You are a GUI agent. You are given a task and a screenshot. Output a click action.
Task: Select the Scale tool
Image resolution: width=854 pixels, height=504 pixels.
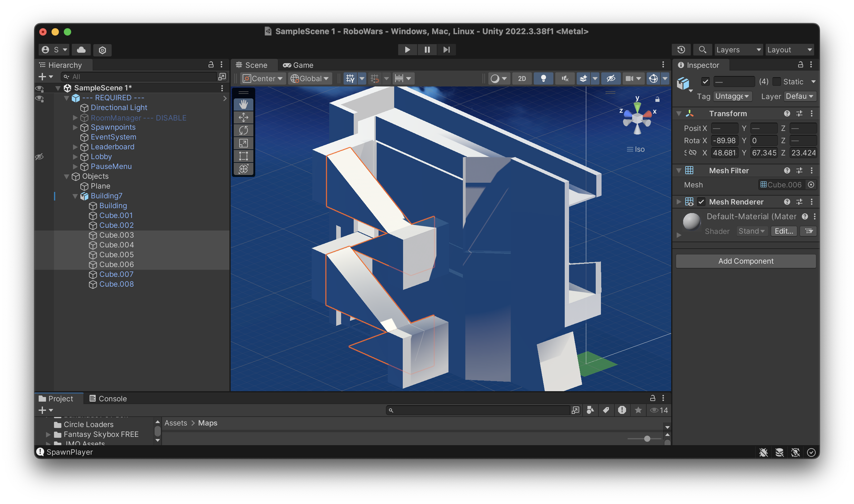click(243, 143)
